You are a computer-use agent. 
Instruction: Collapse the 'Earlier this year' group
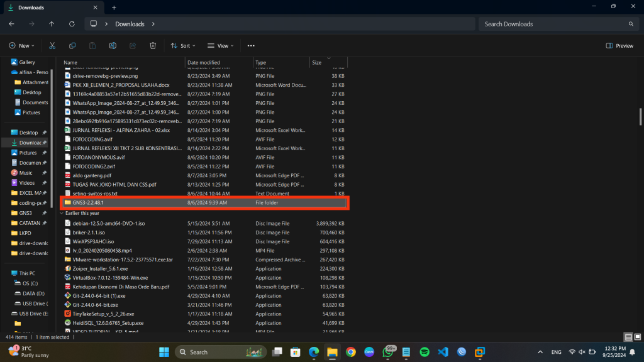point(62,213)
